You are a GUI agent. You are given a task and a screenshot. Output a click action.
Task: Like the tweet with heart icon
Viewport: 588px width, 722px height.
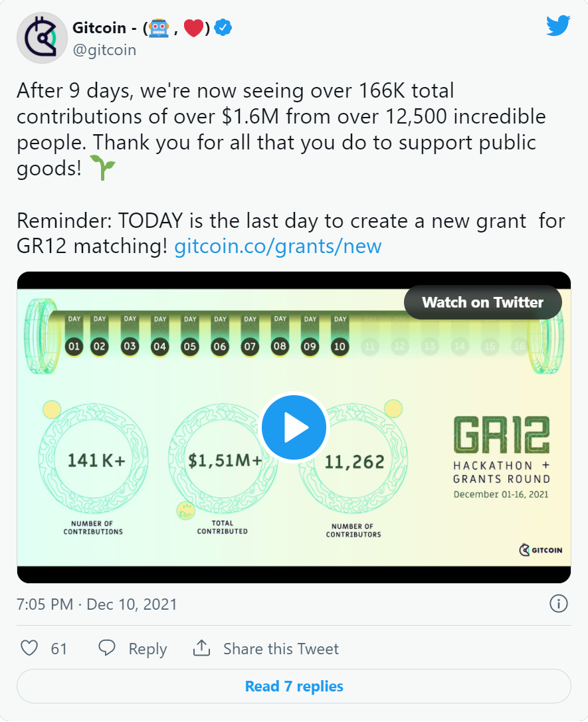[29, 648]
